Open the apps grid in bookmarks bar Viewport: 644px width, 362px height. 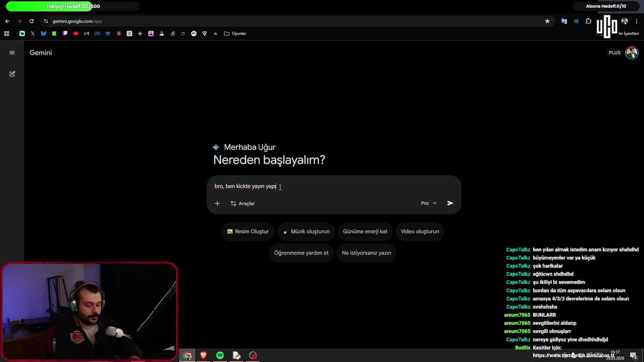[7, 34]
